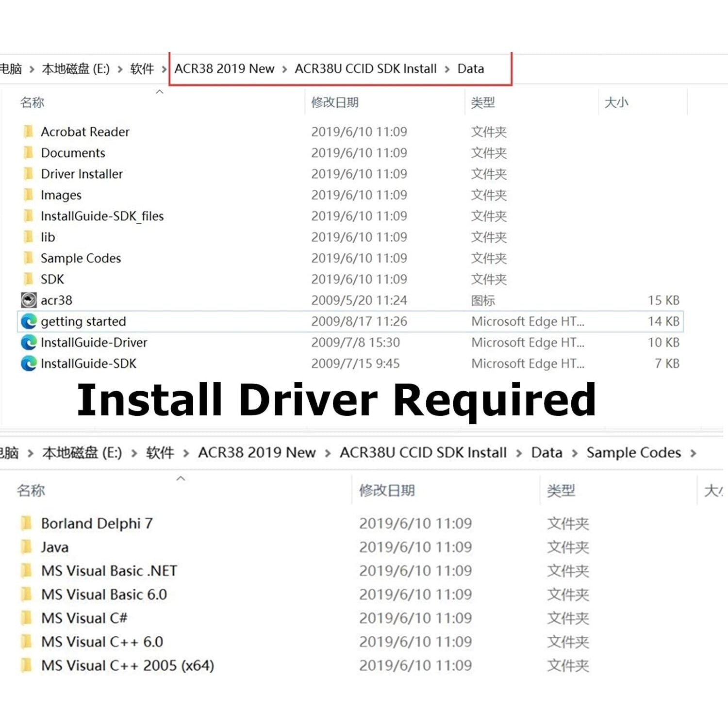This screenshot has height=728, width=728.
Task: Go to 本地磁盘 (E:) in top breadcrumb
Action: point(76,69)
